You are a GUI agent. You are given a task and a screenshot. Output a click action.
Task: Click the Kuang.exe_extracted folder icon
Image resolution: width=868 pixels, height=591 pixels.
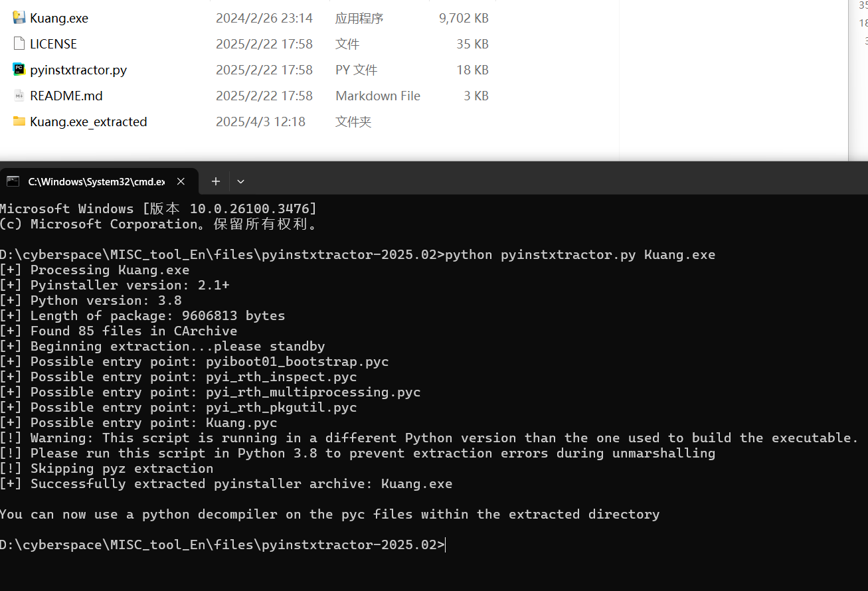(x=19, y=122)
